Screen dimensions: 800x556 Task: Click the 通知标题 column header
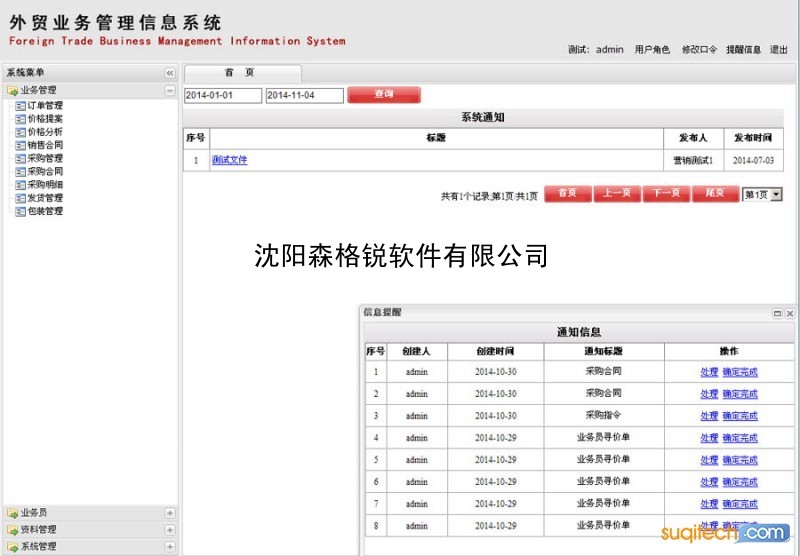[604, 351]
